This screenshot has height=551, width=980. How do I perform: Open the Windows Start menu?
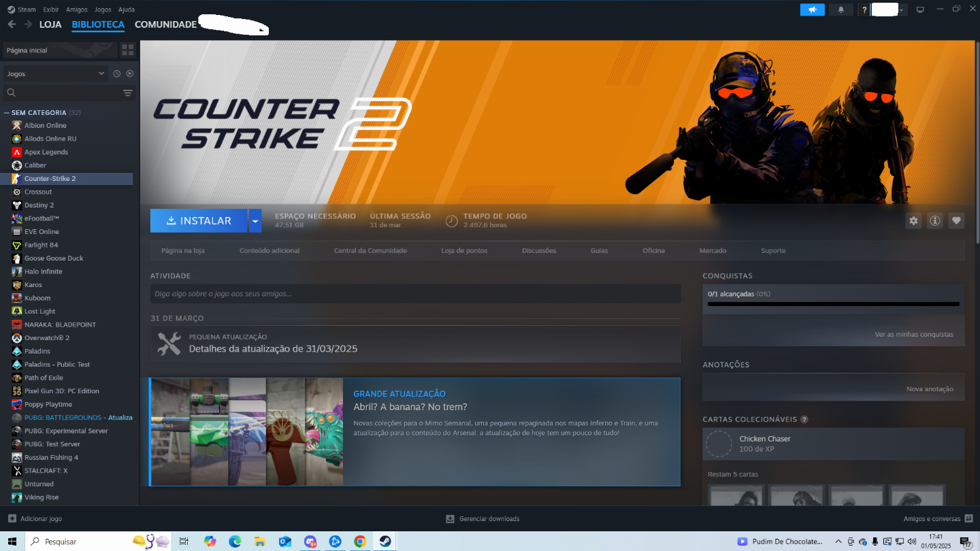click(x=12, y=541)
